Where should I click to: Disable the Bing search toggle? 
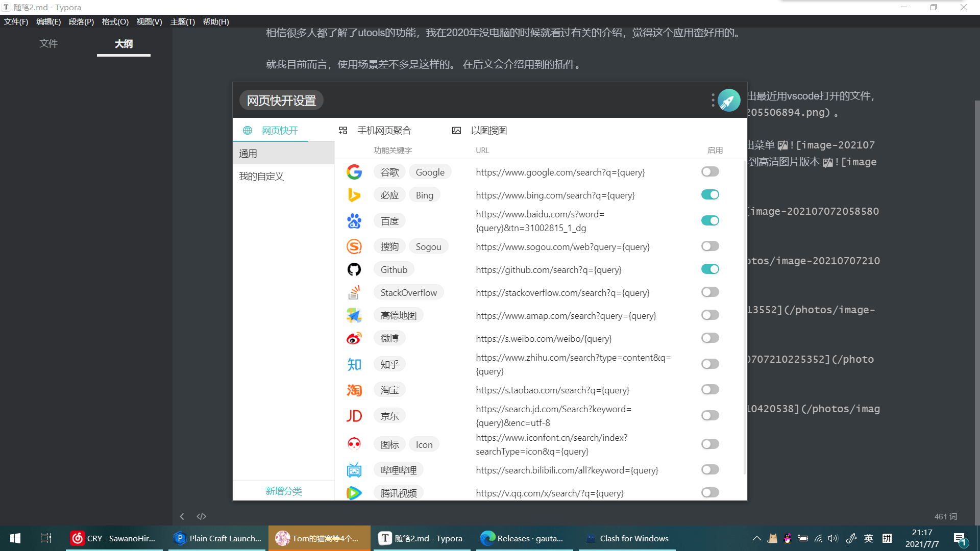tap(709, 195)
